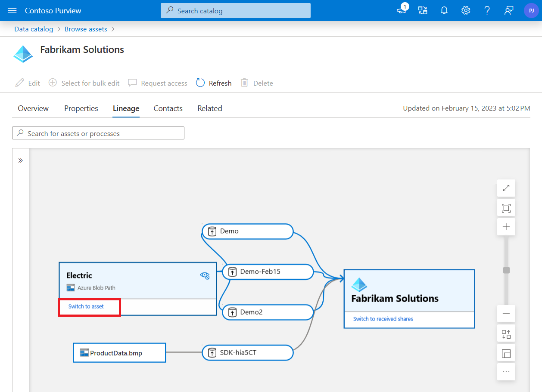Click the announcements megaphone with badge 1
This screenshot has width=542, height=392.
click(x=401, y=10)
